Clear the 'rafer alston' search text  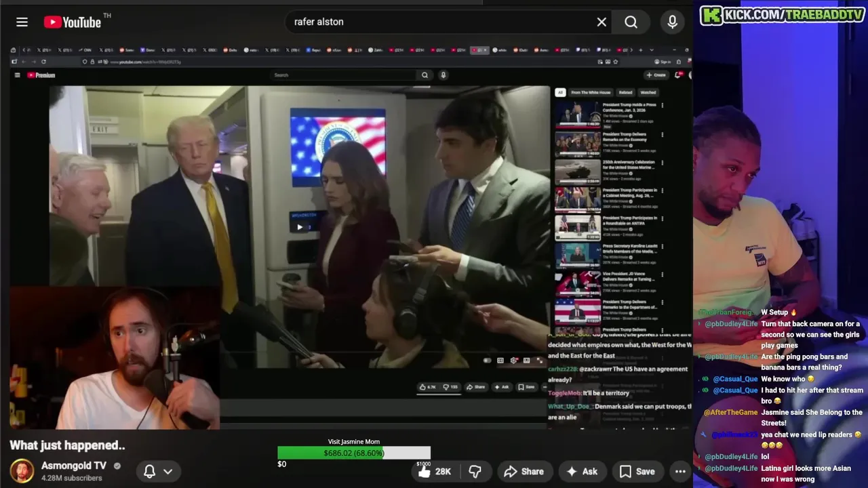pos(601,22)
